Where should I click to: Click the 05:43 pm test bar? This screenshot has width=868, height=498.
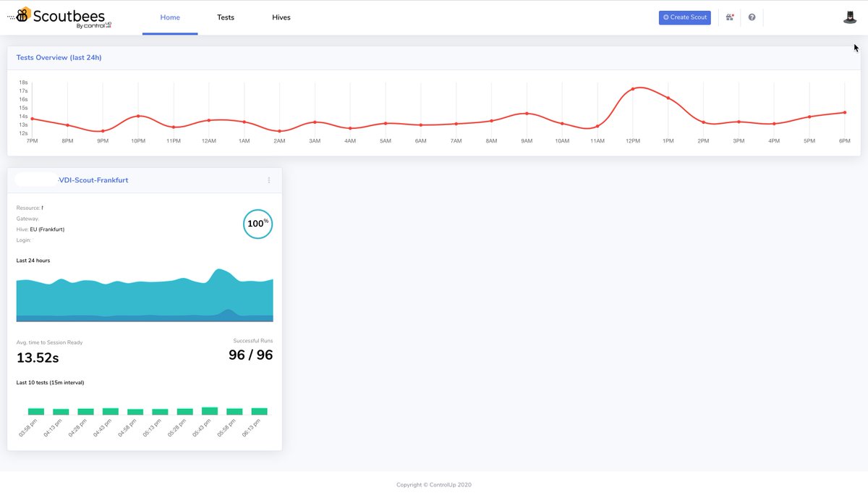pos(210,411)
